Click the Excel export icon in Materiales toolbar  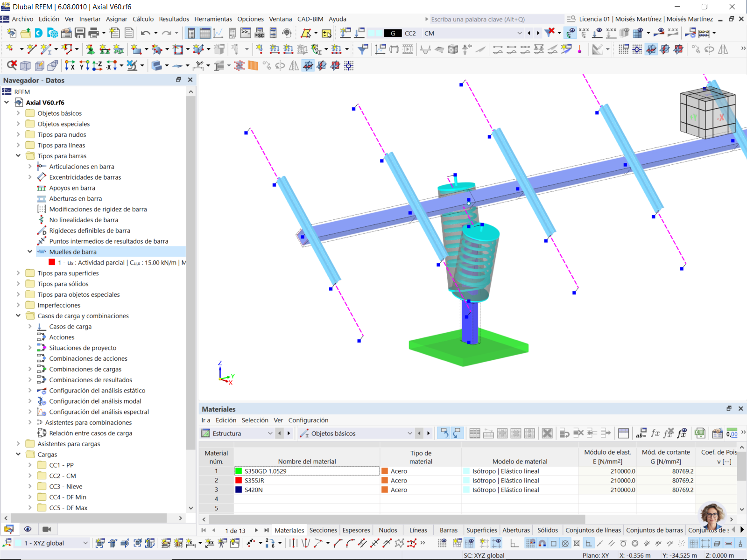[x=700, y=433]
